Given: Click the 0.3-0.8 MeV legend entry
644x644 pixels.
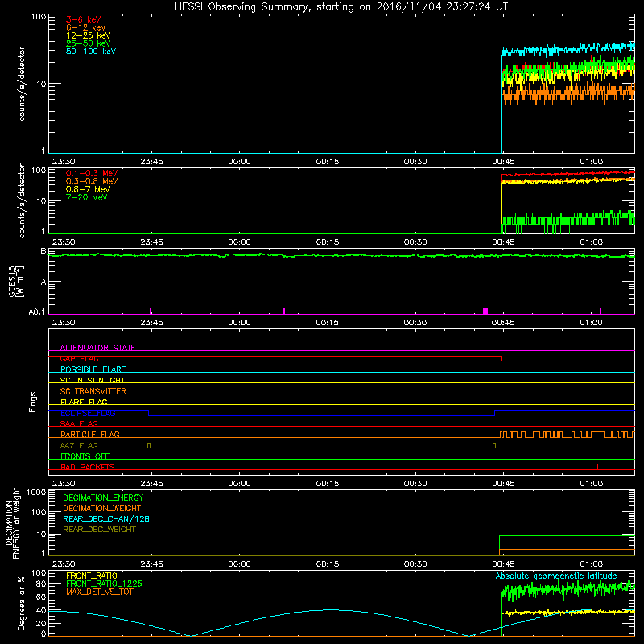Looking at the screenshot, I should tap(92, 181).
